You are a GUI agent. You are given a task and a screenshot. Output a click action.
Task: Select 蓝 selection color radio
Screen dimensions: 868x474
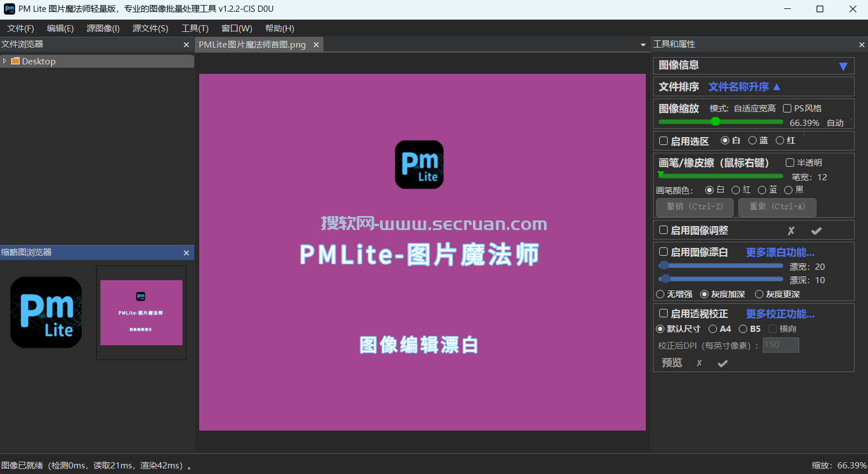click(753, 140)
